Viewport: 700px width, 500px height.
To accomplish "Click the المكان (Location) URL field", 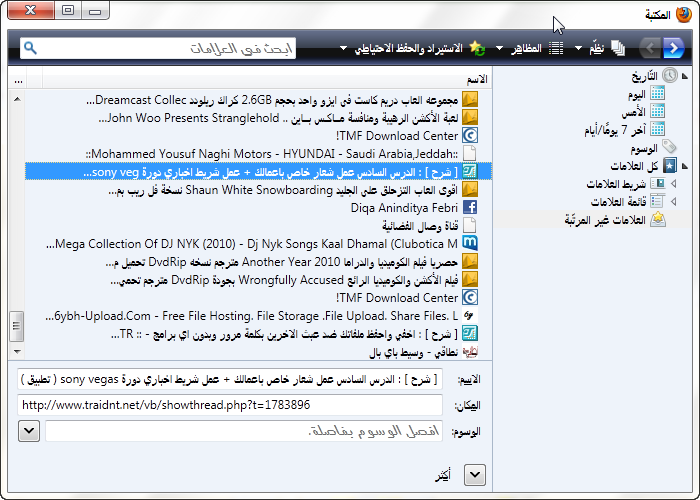I will coord(230,405).
